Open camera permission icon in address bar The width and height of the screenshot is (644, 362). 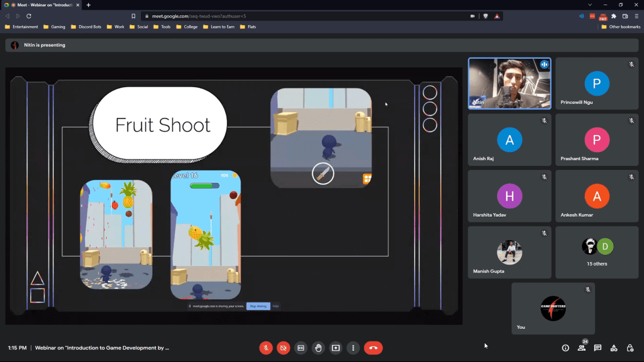coord(472,16)
